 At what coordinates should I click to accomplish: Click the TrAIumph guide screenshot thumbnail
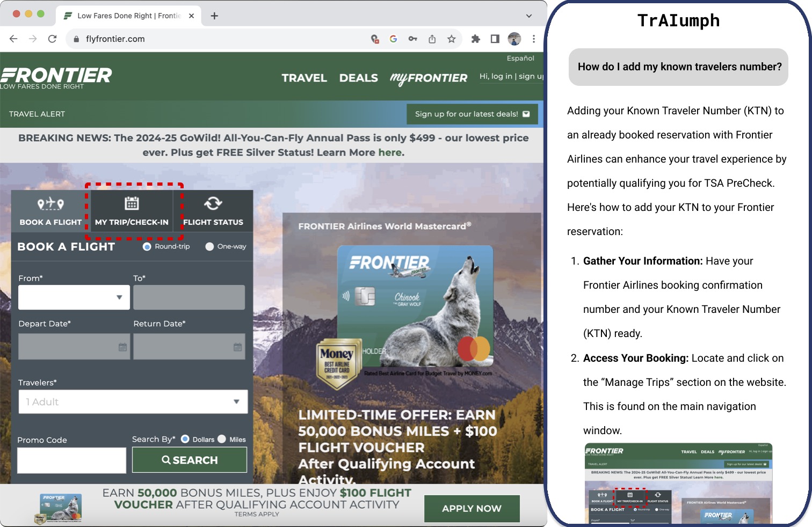678,483
